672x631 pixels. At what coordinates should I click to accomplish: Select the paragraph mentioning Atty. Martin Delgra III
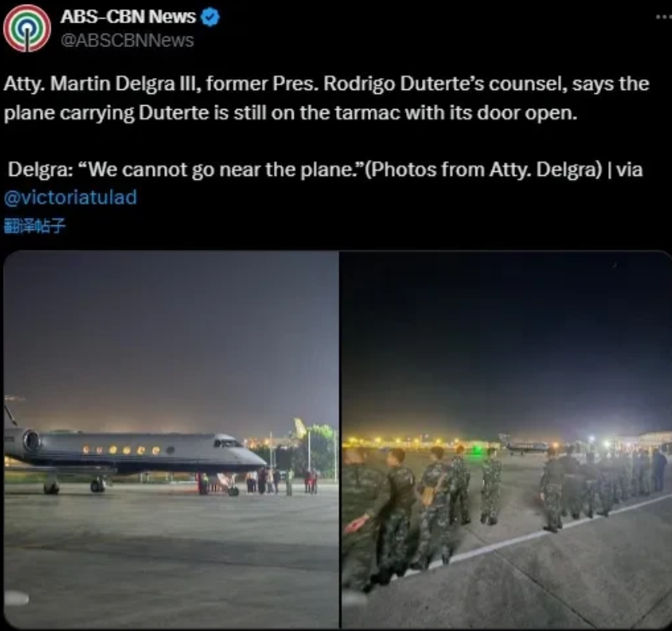point(326,98)
